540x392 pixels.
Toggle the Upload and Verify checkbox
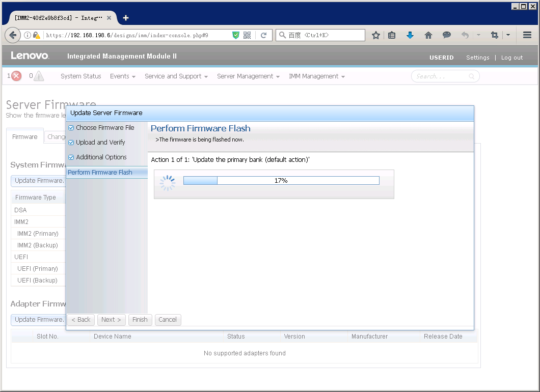pos(71,143)
